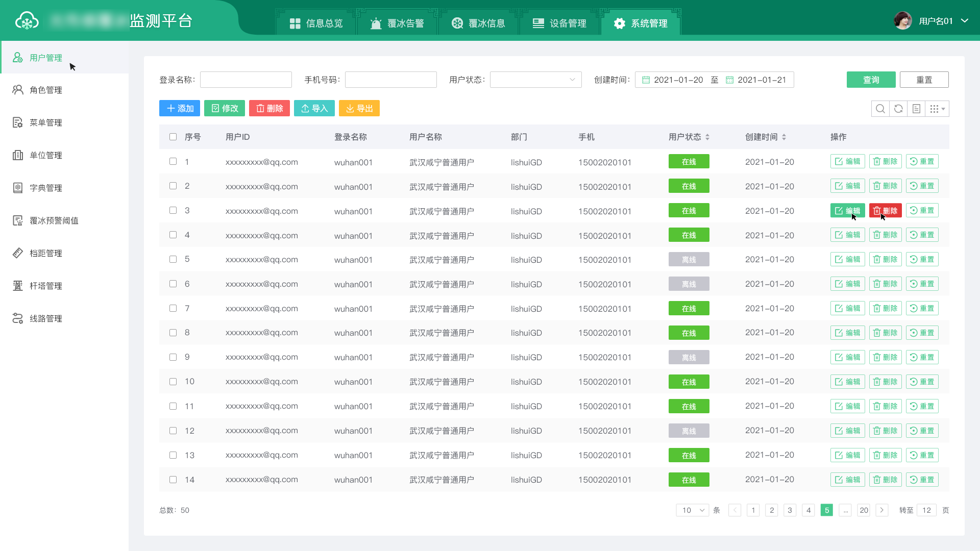The width and height of the screenshot is (980, 551).
Task: Switch to 信息总览 tab
Action: pyautogui.click(x=316, y=23)
